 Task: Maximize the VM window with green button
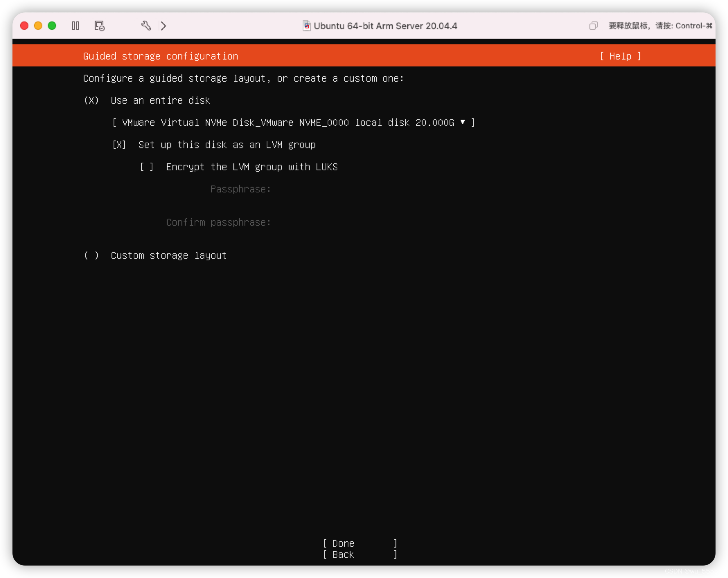pos(52,26)
